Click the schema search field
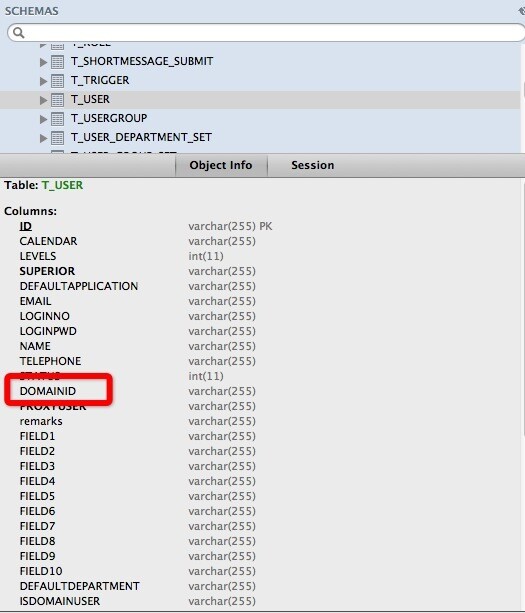The image size is (525, 613). click(266, 33)
